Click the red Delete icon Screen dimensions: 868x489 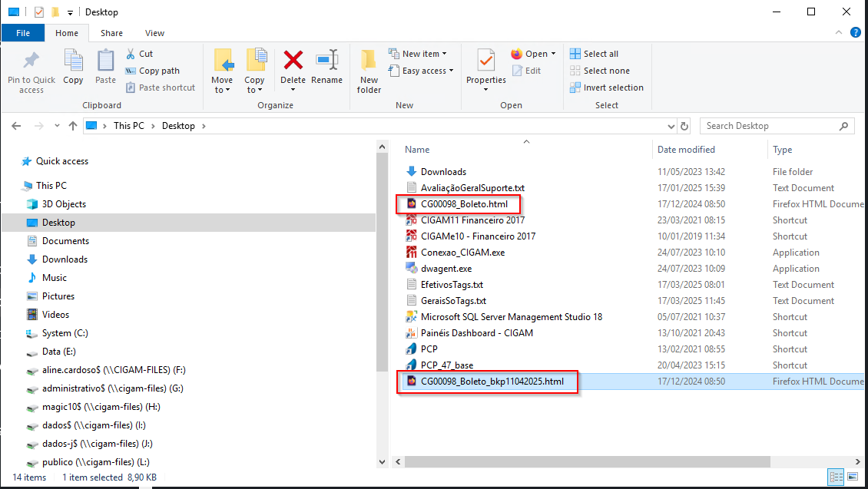293,60
